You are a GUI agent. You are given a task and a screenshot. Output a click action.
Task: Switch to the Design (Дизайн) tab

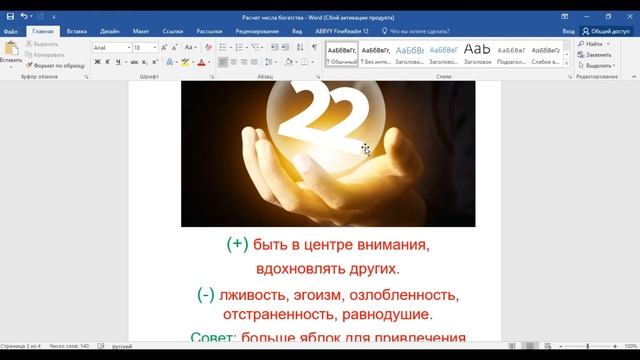tap(110, 31)
